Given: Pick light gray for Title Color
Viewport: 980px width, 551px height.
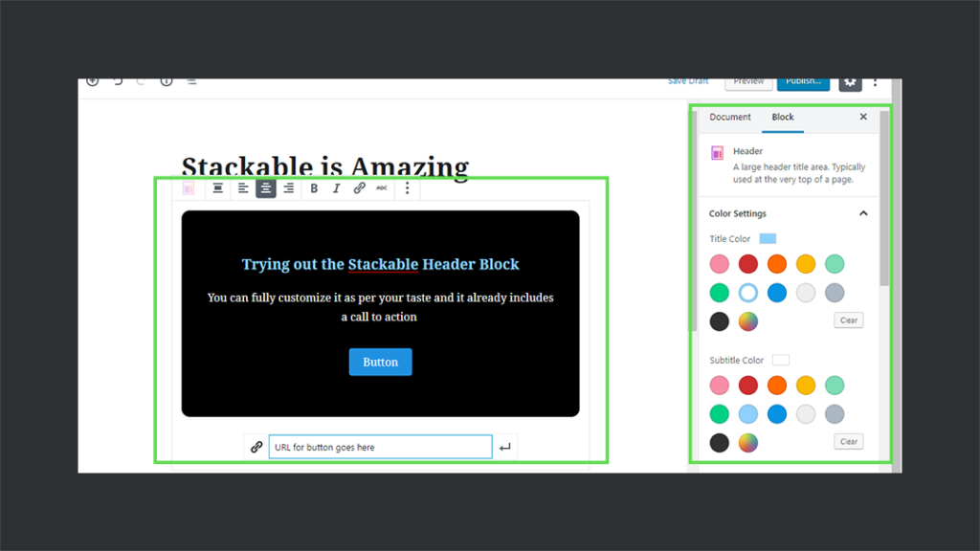Looking at the screenshot, I should pyautogui.click(x=806, y=293).
